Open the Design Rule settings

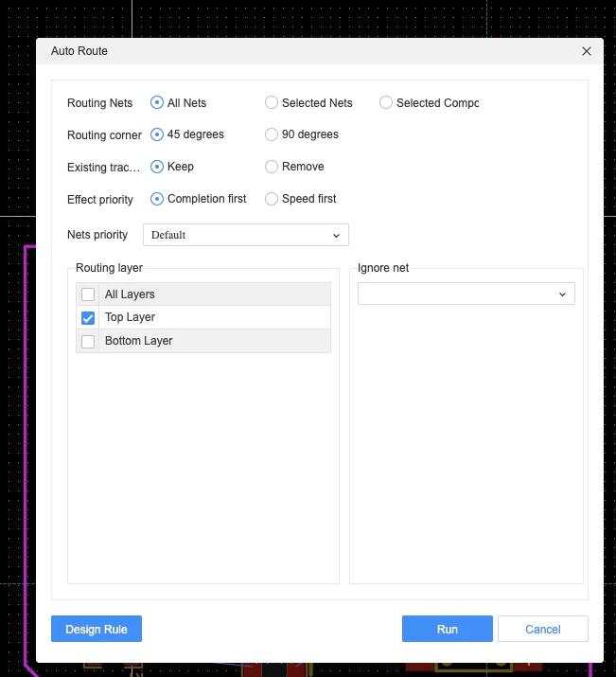pyautogui.click(x=97, y=630)
